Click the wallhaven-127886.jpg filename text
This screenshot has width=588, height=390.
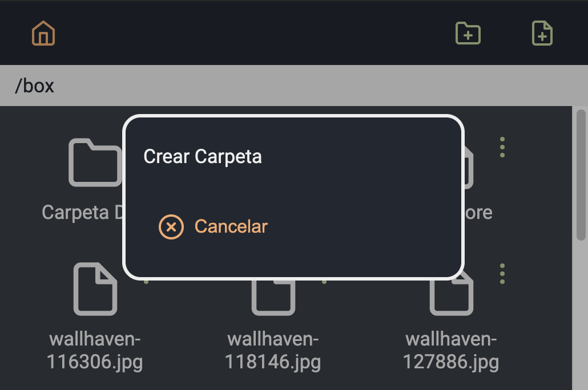click(x=451, y=350)
